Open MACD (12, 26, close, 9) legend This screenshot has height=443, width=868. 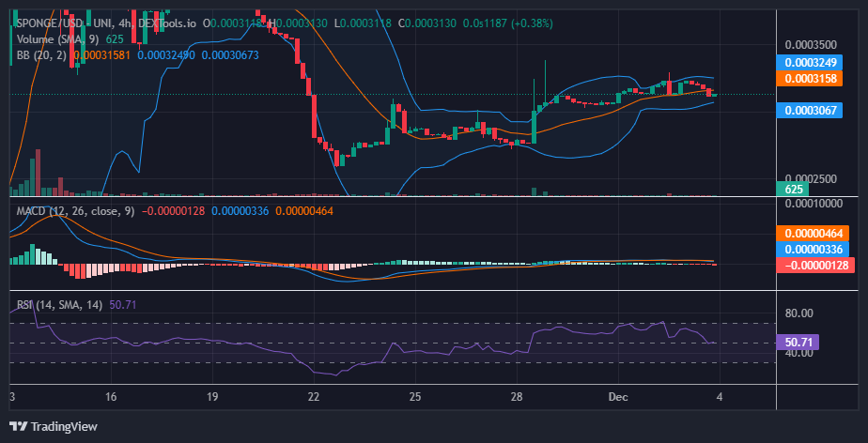pos(75,211)
